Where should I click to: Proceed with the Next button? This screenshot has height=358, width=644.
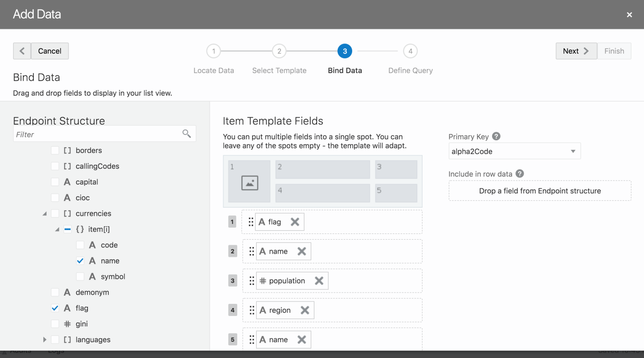576,51
